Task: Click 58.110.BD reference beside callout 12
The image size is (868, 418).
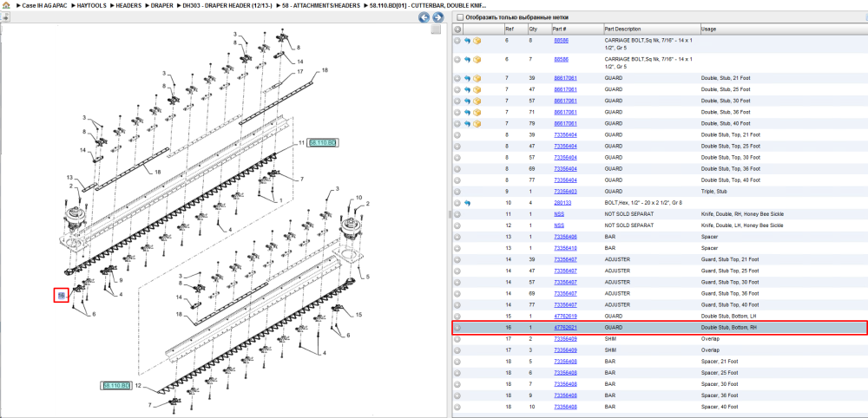Action: (116, 385)
